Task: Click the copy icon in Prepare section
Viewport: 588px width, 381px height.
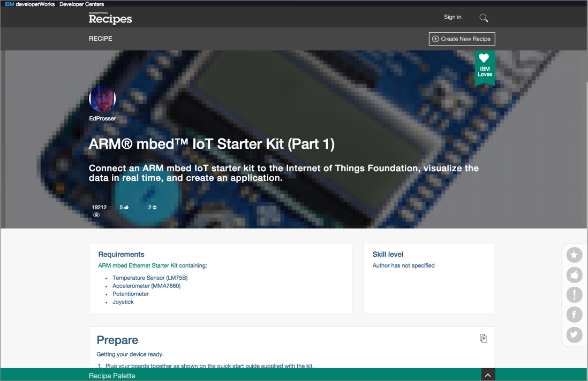Action: coord(483,338)
